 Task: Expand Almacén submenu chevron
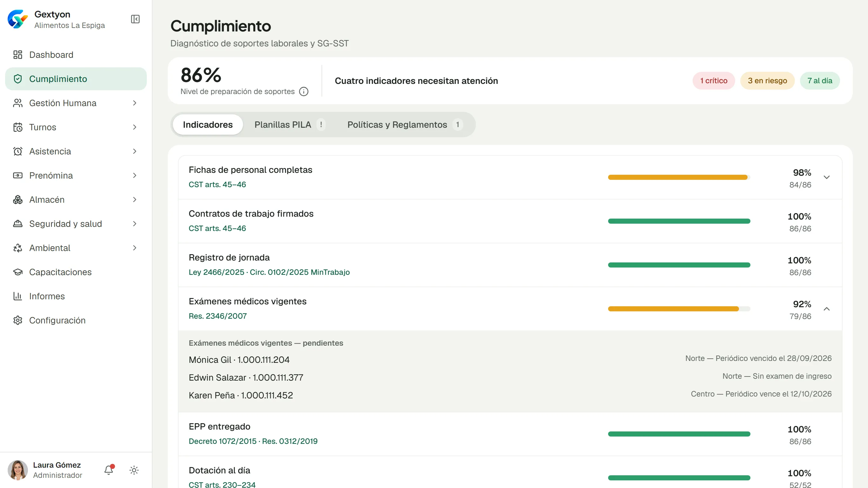click(x=134, y=200)
